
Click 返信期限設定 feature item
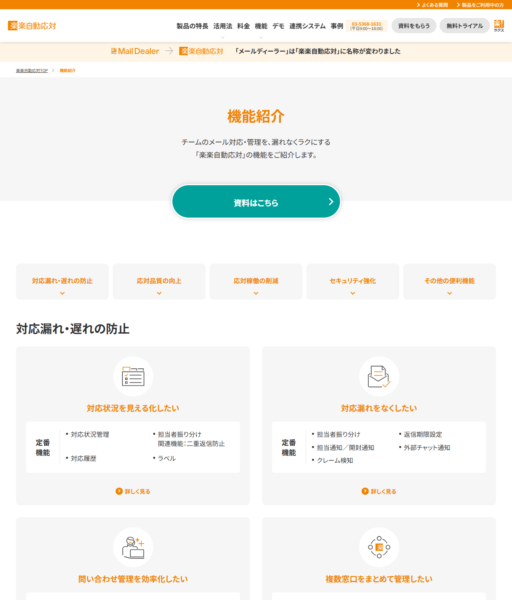(423, 434)
